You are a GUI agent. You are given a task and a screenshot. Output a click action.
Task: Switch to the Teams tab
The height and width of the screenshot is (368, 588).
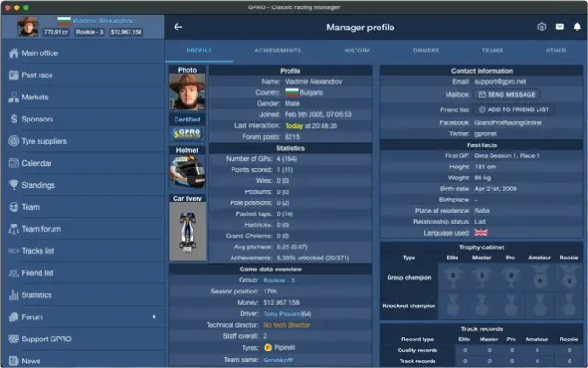(x=492, y=51)
